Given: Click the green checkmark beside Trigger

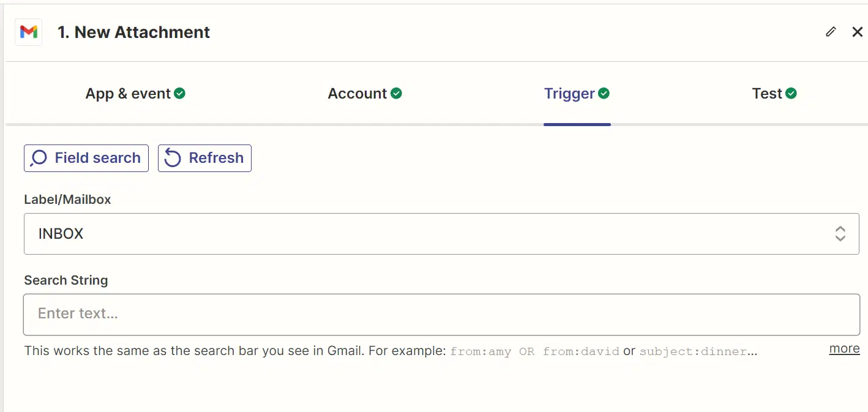Looking at the screenshot, I should [x=604, y=93].
